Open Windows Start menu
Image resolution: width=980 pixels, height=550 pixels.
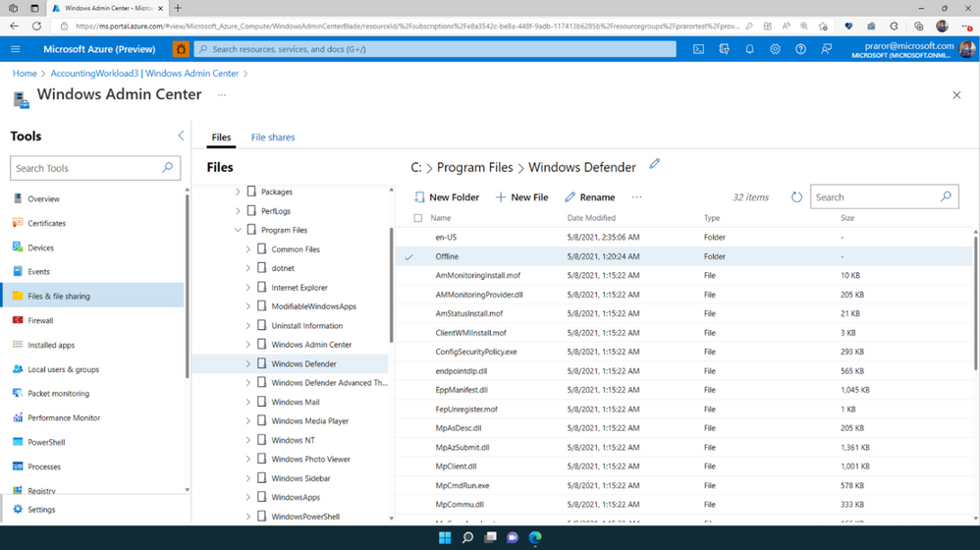tap(445, 537)
